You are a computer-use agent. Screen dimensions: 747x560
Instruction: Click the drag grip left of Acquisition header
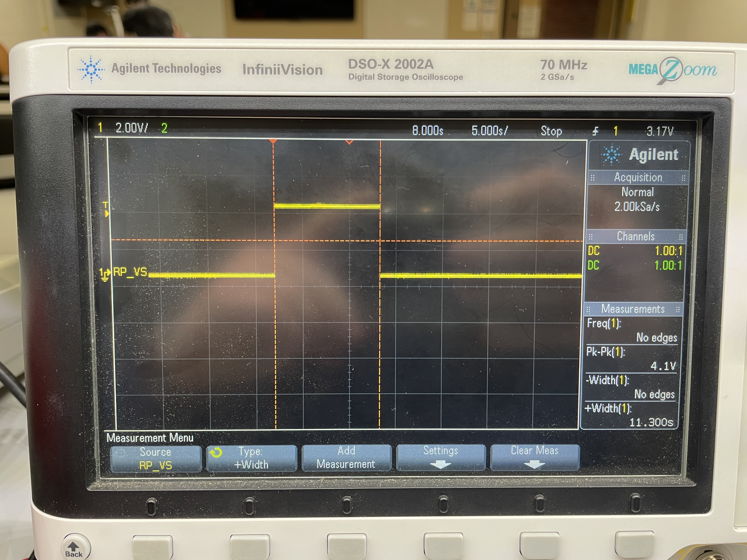point(593,178)
